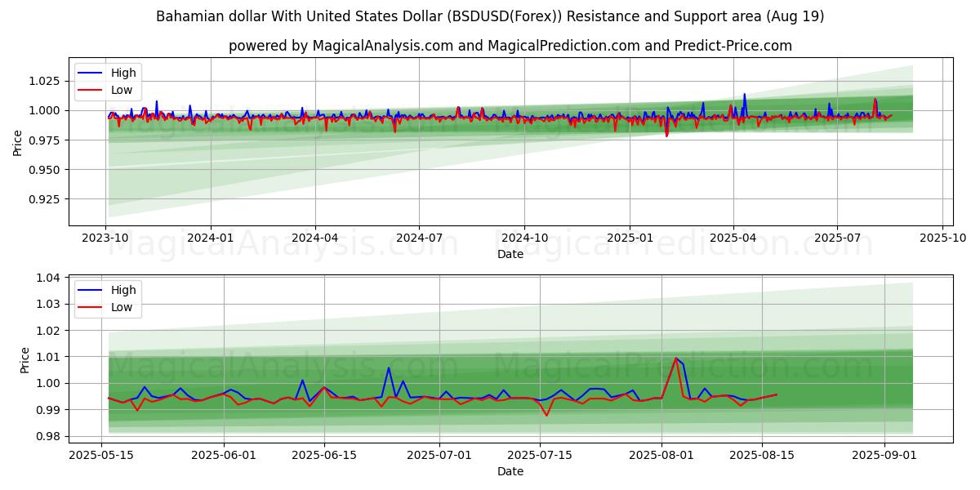This screenshot has width=980, height=490.
Task: Click the bottom chart 'Price' axis label
Action: (x=24, y=360)
